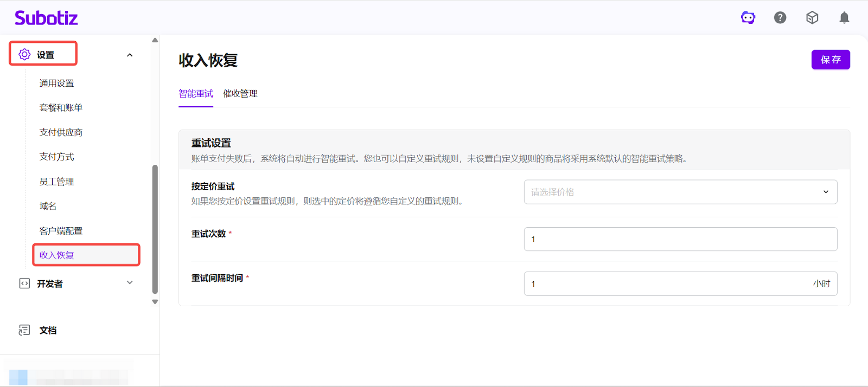The height and width of the screenshot is (387, 868).
Task: Click the Subotiz logo
Action: (x=46, y=18)
